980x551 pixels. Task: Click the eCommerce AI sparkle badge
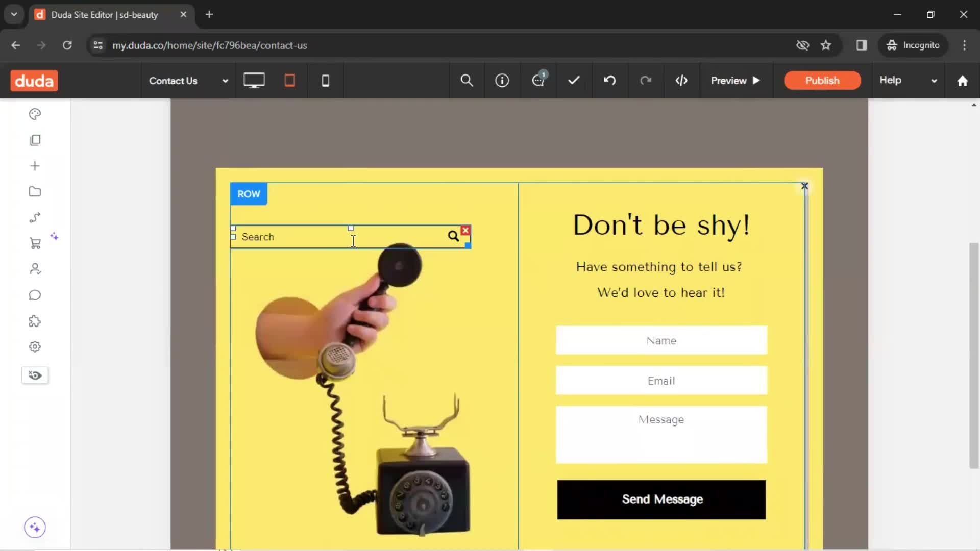[x=54, y=236]
